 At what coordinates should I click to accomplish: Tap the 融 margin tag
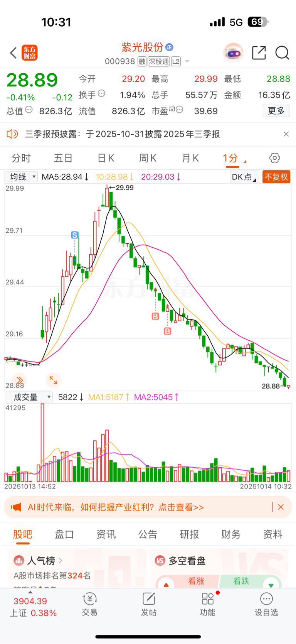pos(142,61)
